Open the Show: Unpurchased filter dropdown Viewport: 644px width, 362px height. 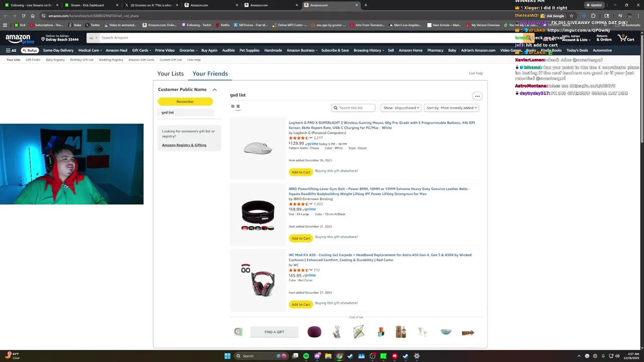pyautogui.click(x=400, y=108)
